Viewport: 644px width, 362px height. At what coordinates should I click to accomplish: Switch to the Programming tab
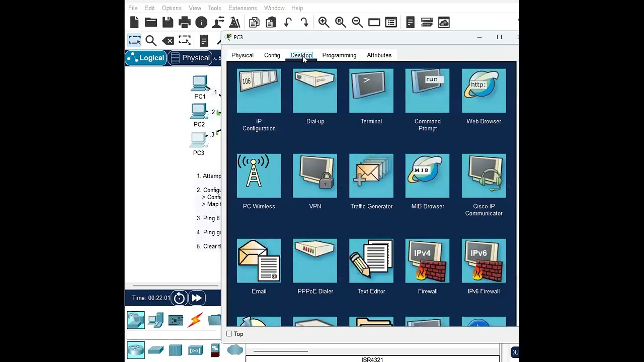point(339,55)
